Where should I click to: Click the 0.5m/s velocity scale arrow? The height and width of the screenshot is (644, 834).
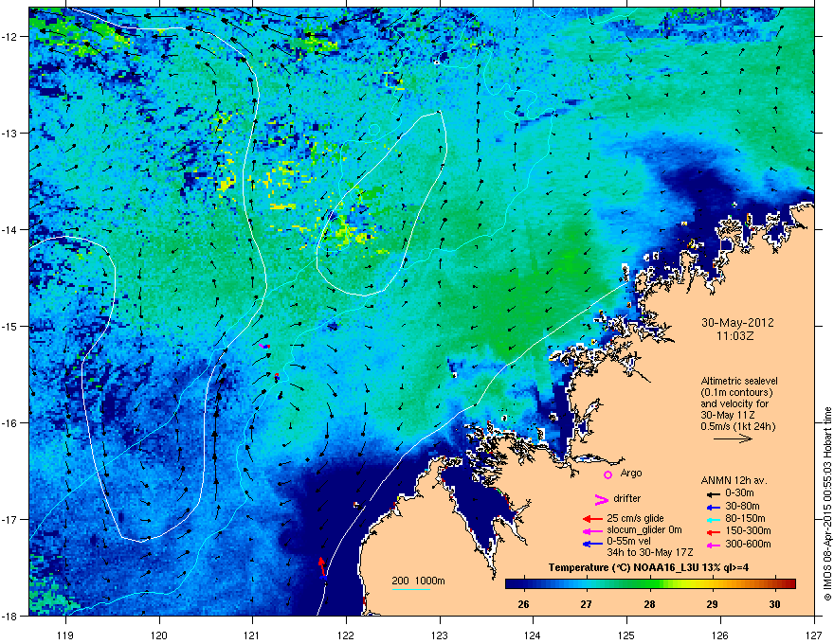pos(733,438)
